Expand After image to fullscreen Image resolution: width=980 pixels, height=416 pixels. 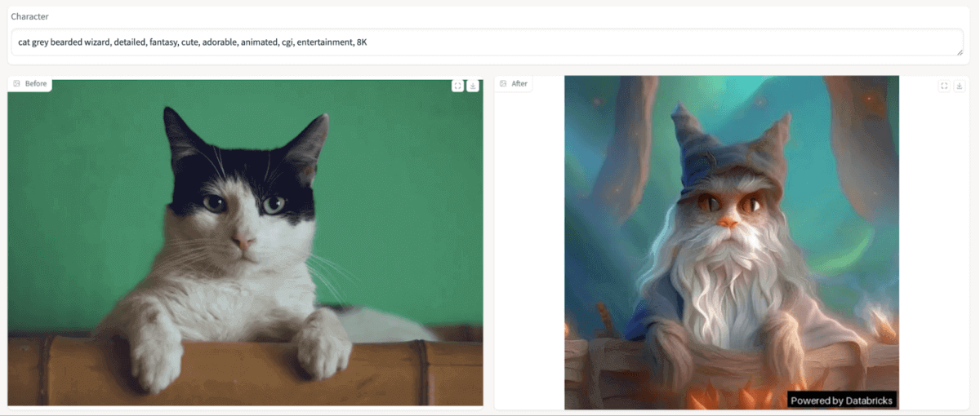[944, 86]
